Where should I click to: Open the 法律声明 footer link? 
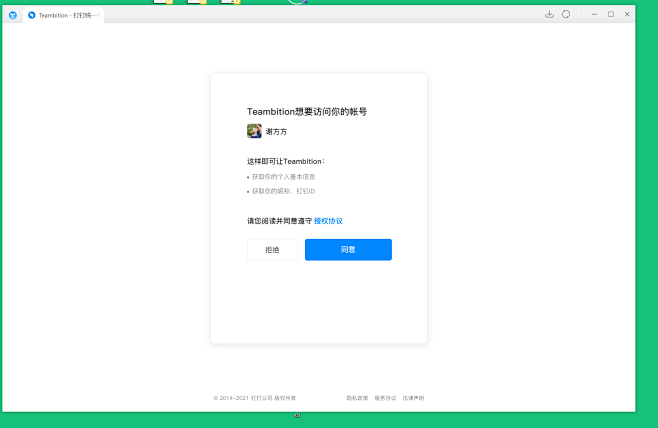[413, 398]
